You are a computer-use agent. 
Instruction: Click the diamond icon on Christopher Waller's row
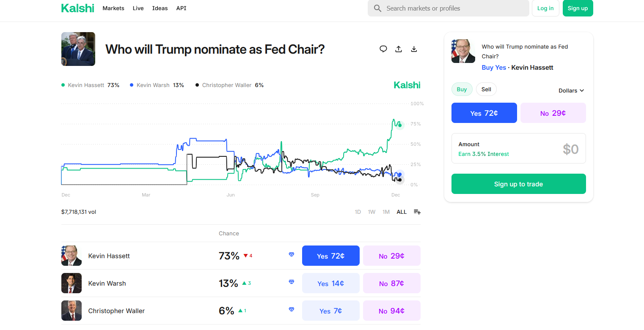click(x=291, y=309)
